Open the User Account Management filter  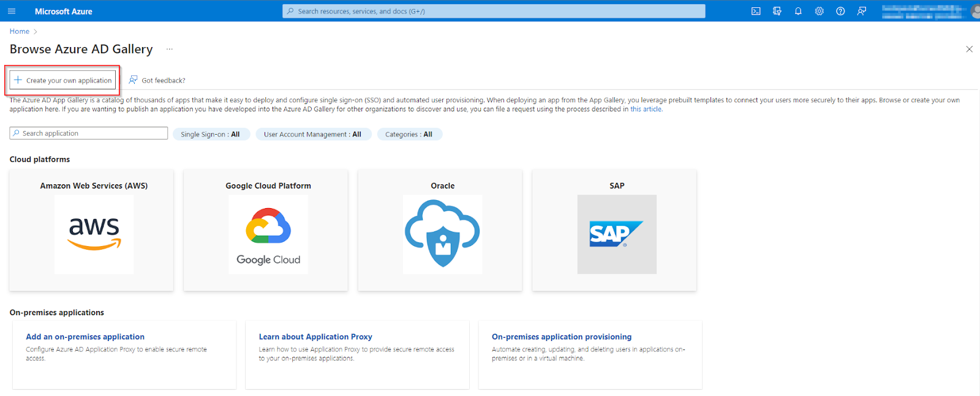click(313, 134)
